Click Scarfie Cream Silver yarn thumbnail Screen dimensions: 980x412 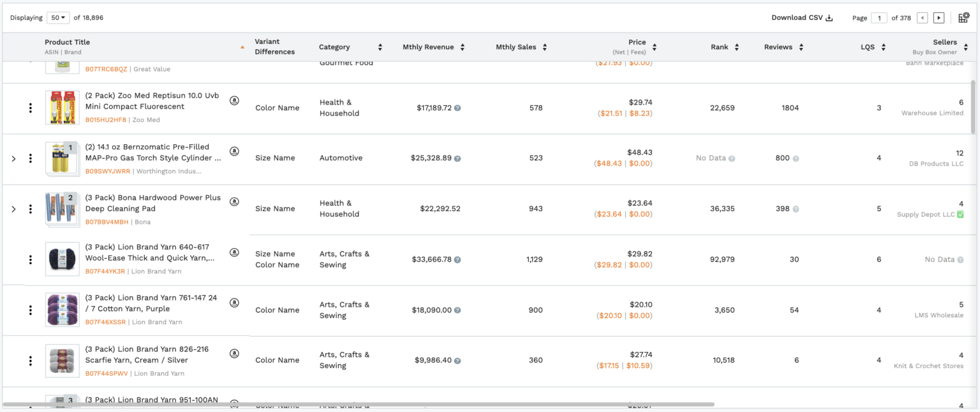pyautogui.click(x=62, y=361)
